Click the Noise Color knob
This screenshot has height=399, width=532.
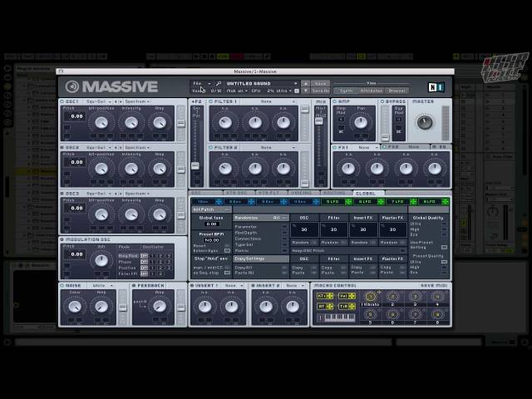coord(75,307)
